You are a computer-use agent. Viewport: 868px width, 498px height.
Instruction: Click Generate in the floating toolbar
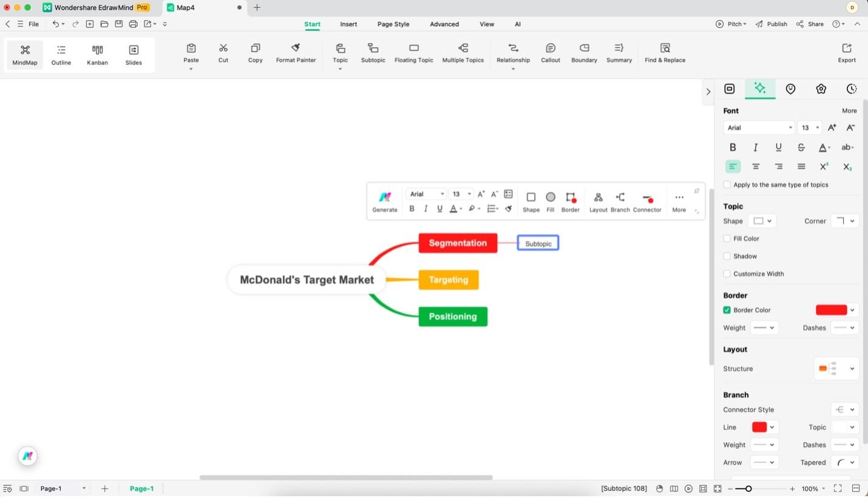385,202
